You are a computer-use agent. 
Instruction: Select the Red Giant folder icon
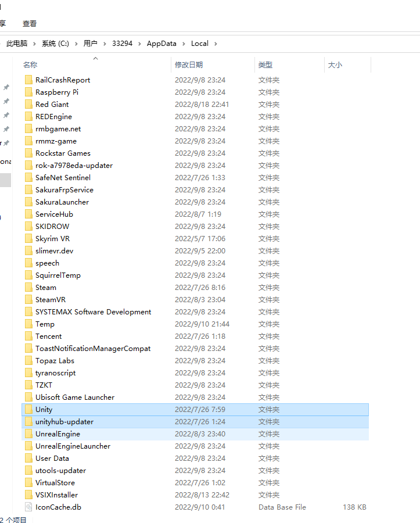[28, 104]
